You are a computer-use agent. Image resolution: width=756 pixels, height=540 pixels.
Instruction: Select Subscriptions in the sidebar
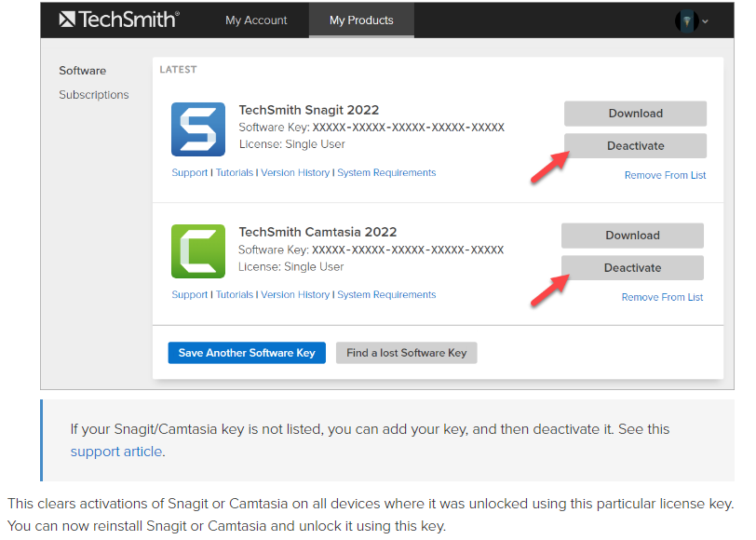click(93, 94)
